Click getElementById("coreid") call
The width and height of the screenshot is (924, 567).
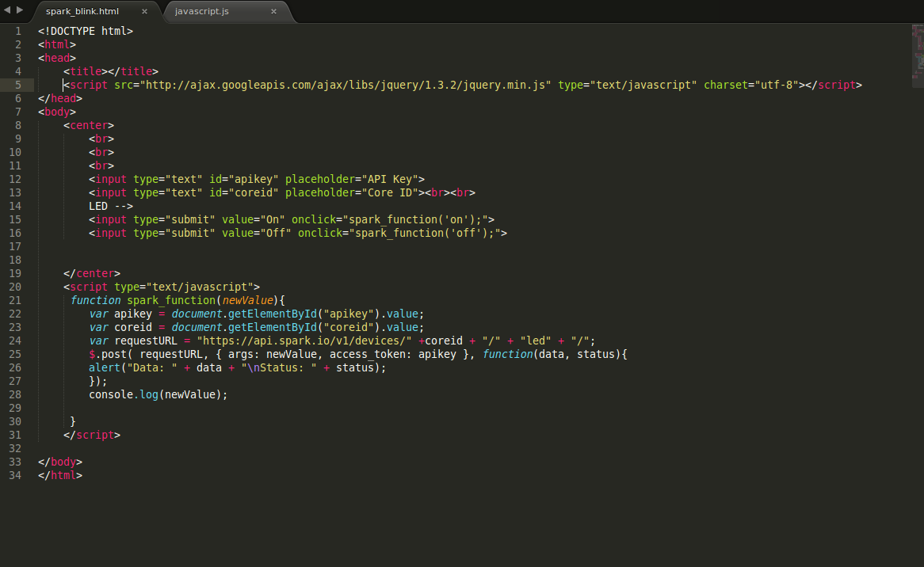[x=304, y=327]
